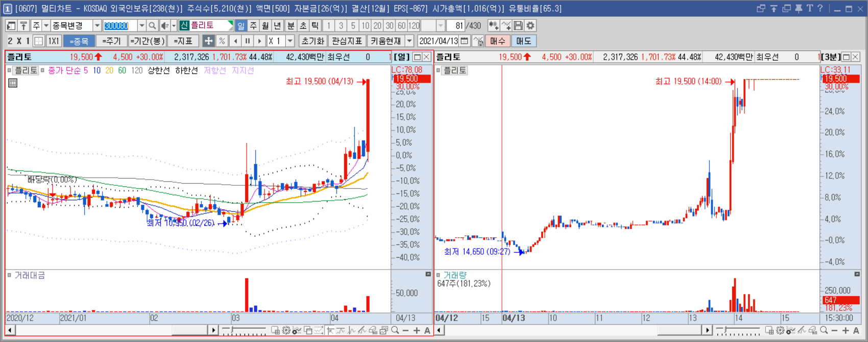This screenshot has height=342, width=868.
Task: Click the step forward arrow in toolbar
Action: tap(260, 41)
